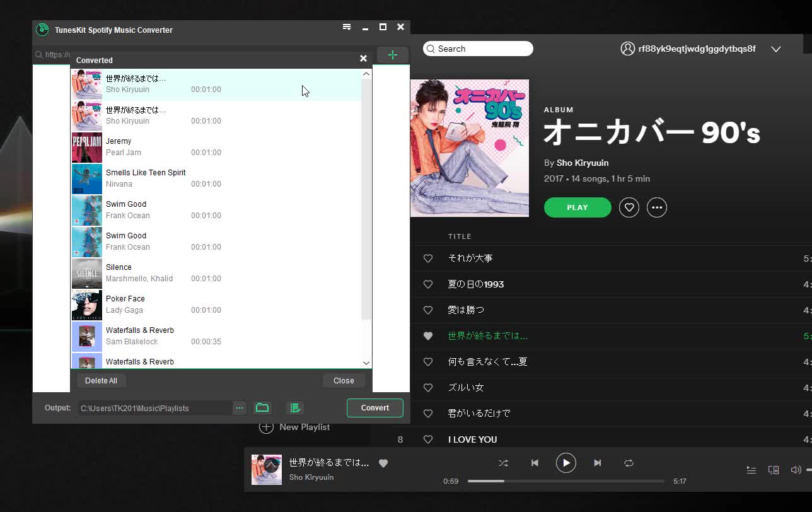Skip to the next track
The height and width of the screenshot is (512, 812).
[598, 463]
